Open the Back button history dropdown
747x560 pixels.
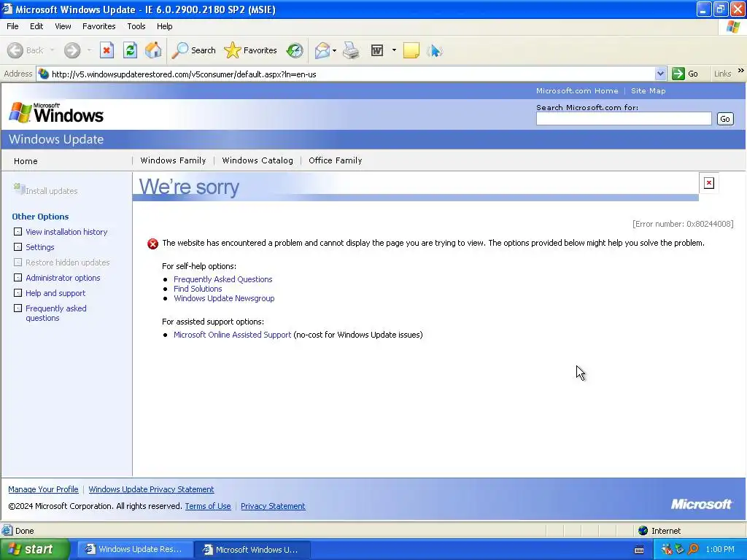coord(52,50)
